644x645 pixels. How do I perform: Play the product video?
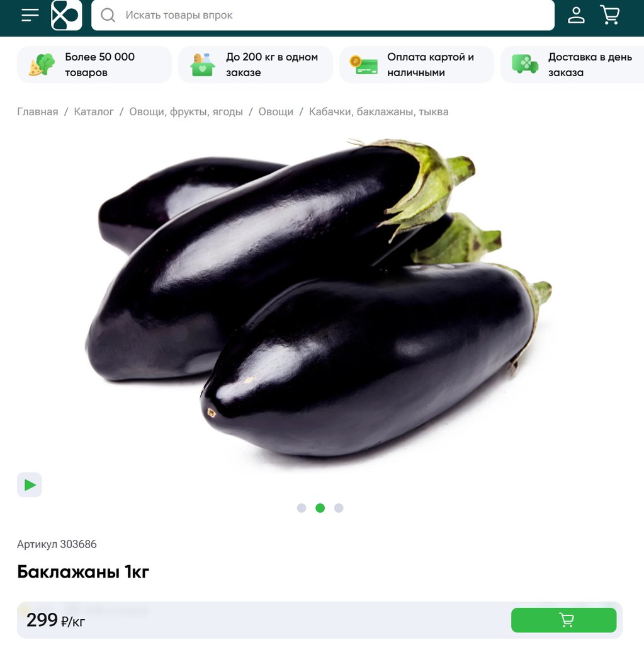[29, 485]
